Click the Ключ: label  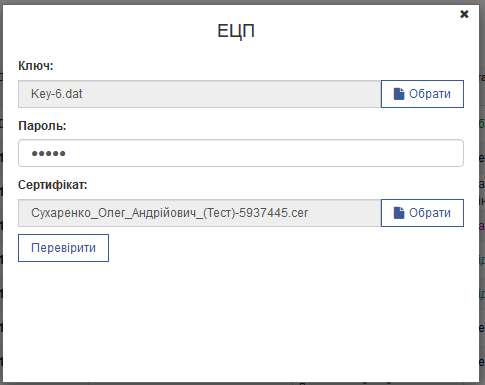(x=36, y=66)
